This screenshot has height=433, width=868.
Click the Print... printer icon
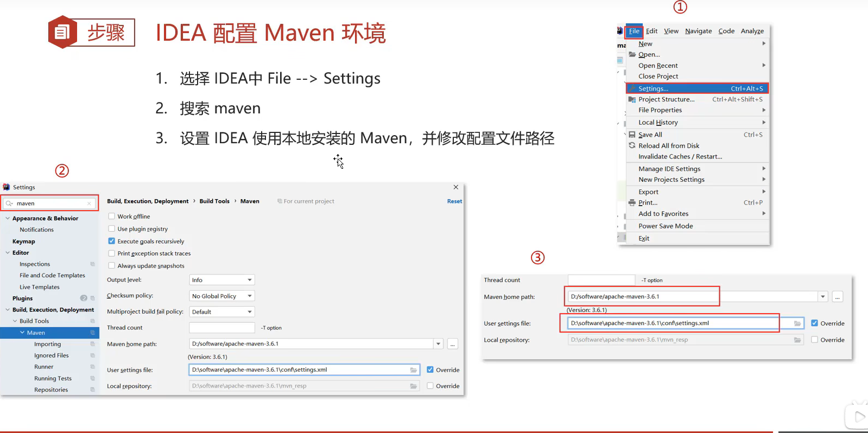click(x=632, y=202)
